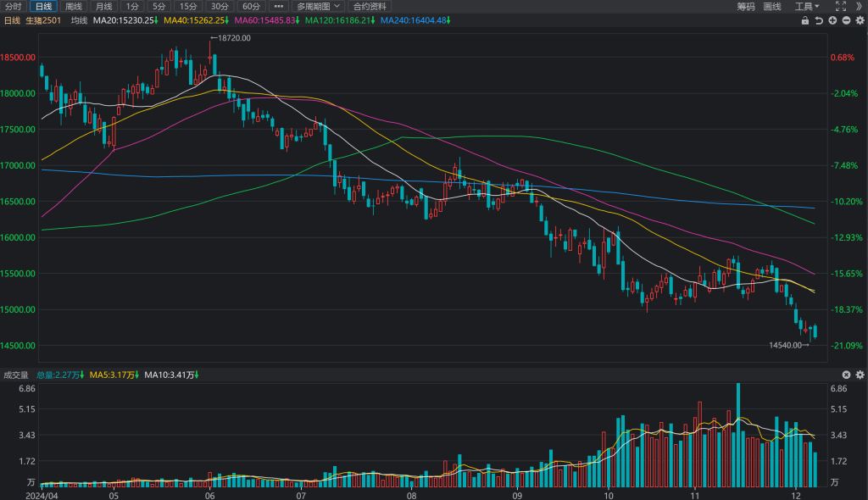This screenshot has width=868, height=500.
Task: Click MA40:15262.25 indicator value
Action: [x=196, y=20]
